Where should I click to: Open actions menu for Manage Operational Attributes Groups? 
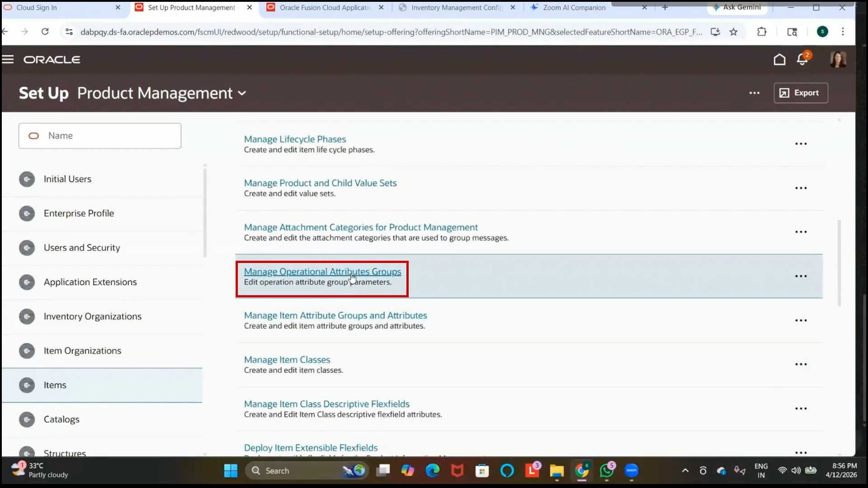tap(801, 276)
